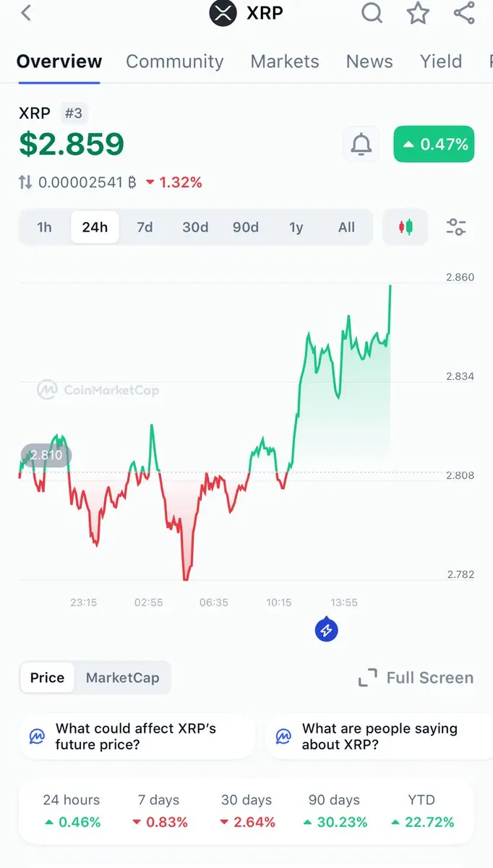
Task: Select the Price chart option
Action: click(47, 678)
